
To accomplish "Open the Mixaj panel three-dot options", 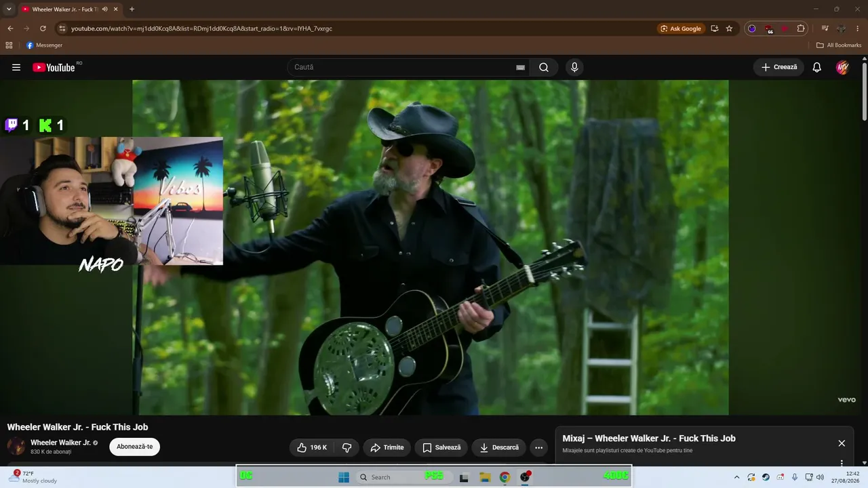I will click(842, 464).
